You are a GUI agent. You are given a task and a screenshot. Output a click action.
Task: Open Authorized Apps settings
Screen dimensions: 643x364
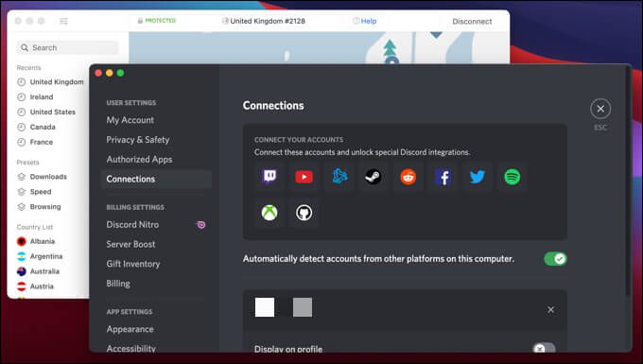click(x=139, y=160)
